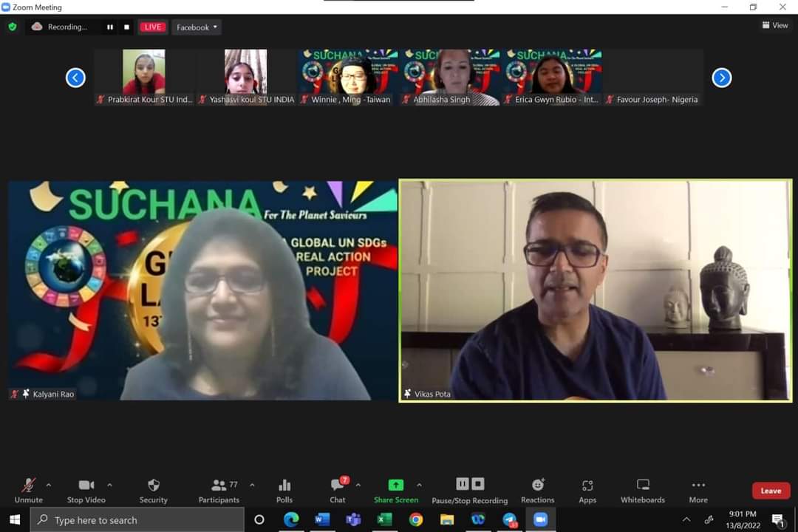The image size is (798, 532).
Task: Open the More options menu
Action: pos(698,491)
